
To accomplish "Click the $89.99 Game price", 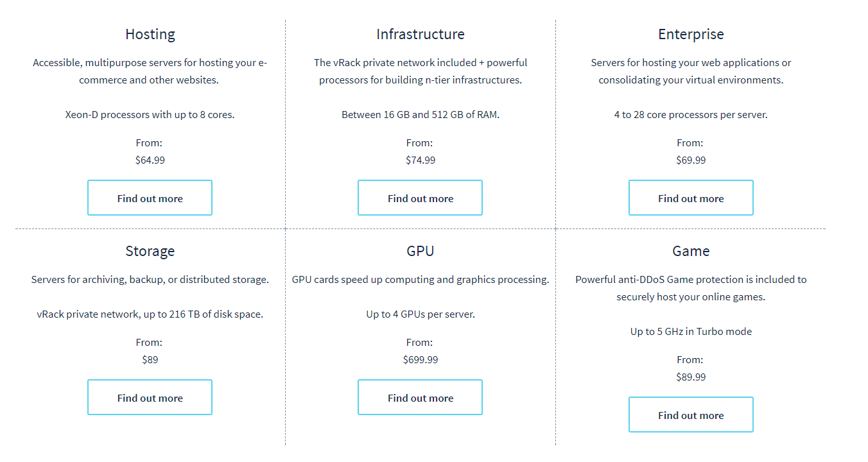I will (x=691, y=377).
